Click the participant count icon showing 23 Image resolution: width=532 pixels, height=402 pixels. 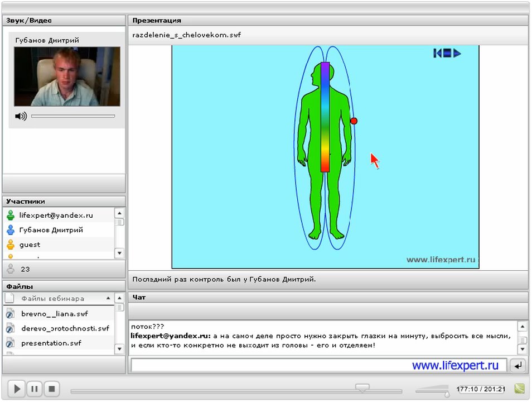click(x=11, y=269)
